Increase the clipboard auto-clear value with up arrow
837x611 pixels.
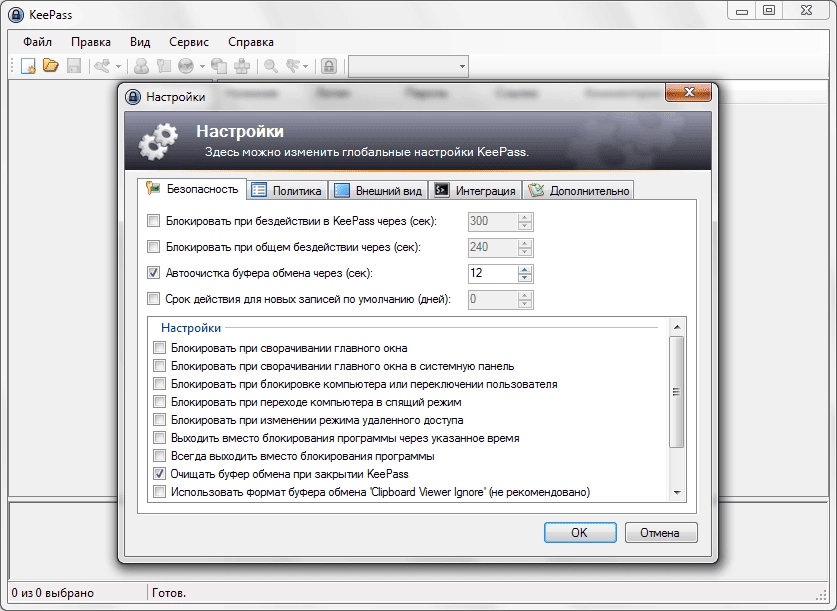525,269
